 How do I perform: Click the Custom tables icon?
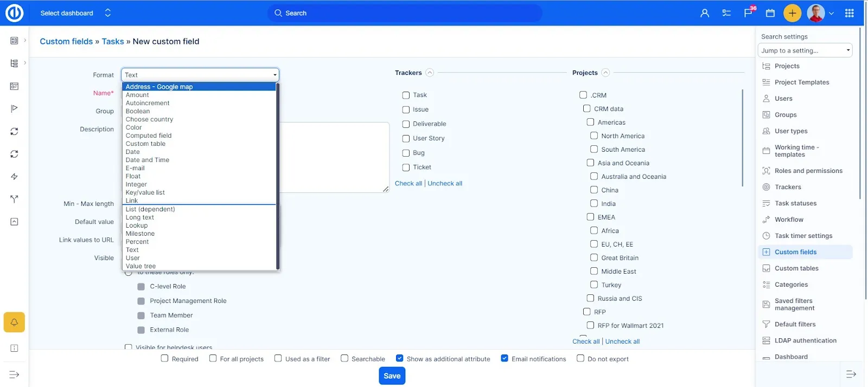coord(766,268)
